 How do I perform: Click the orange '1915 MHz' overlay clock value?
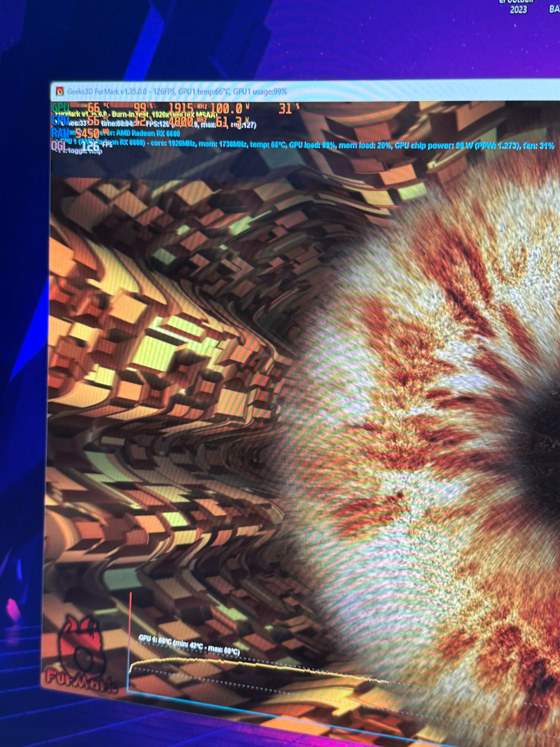click(x=188, y=108)
